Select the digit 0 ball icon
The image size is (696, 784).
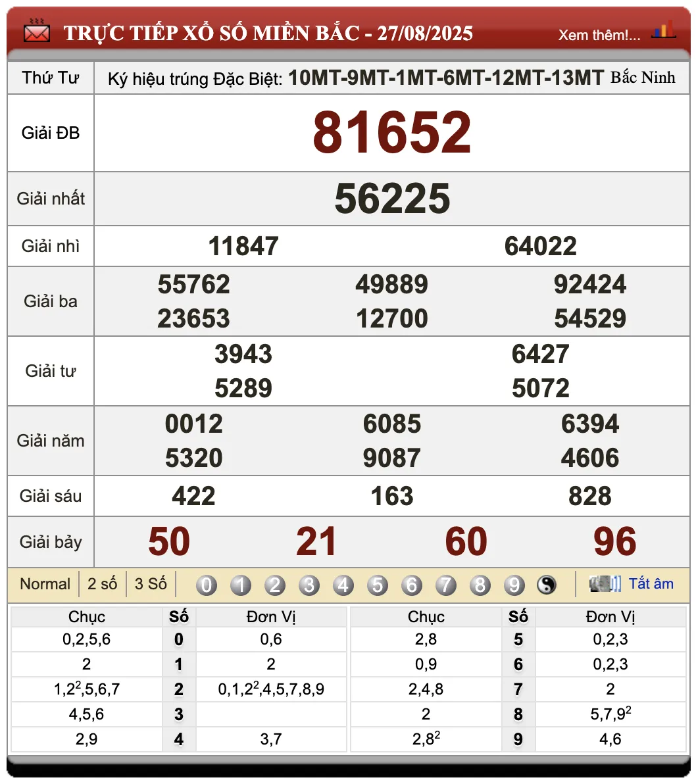click(207, 584)
